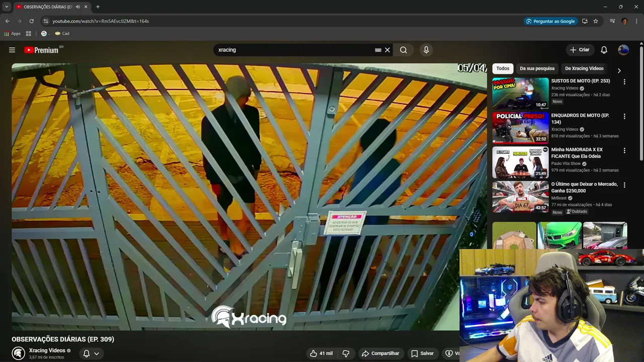Image resolution: width=644 pixels, height=362 pixels.
Task: Open the Google bookmark
Action: (44, 34)
